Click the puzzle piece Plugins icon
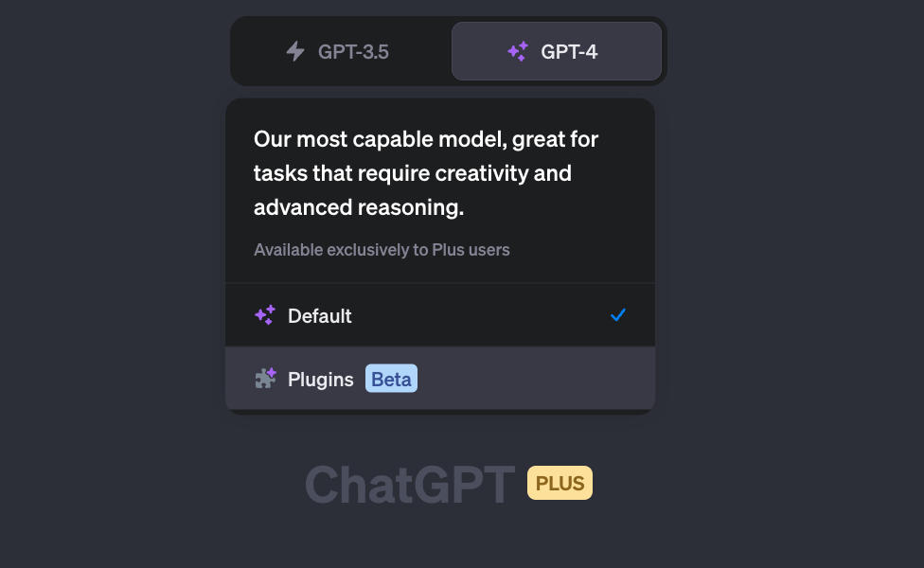The width and height of the screenshot is (924, 568). pos(265,379)
